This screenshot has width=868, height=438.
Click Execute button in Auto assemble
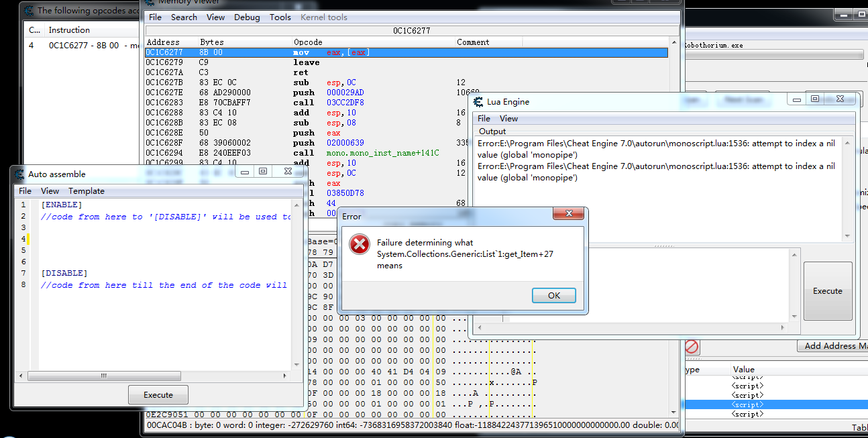[x=158, y=395]
